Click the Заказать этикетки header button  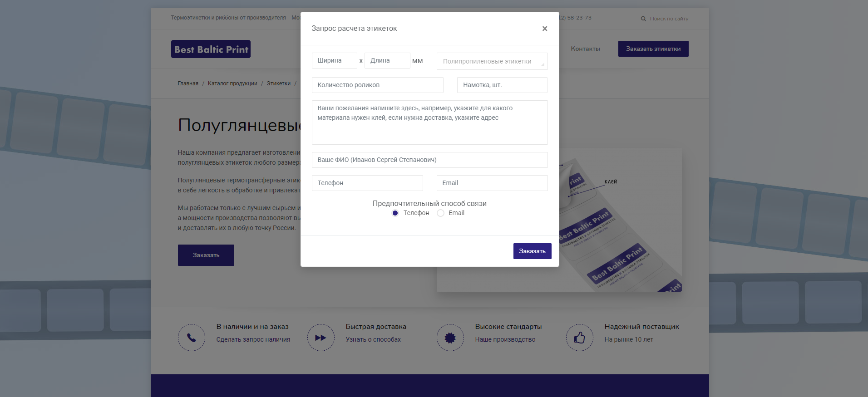click(653, 49)
